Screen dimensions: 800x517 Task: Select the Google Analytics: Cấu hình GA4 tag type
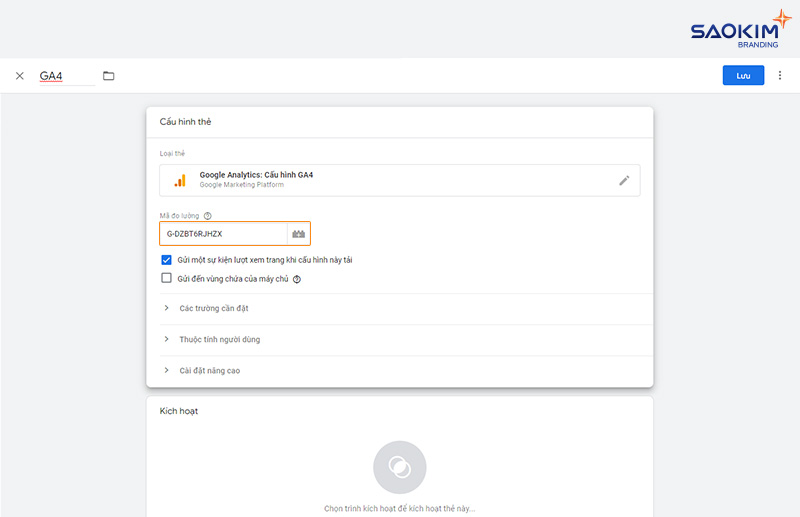click(399, 180)
